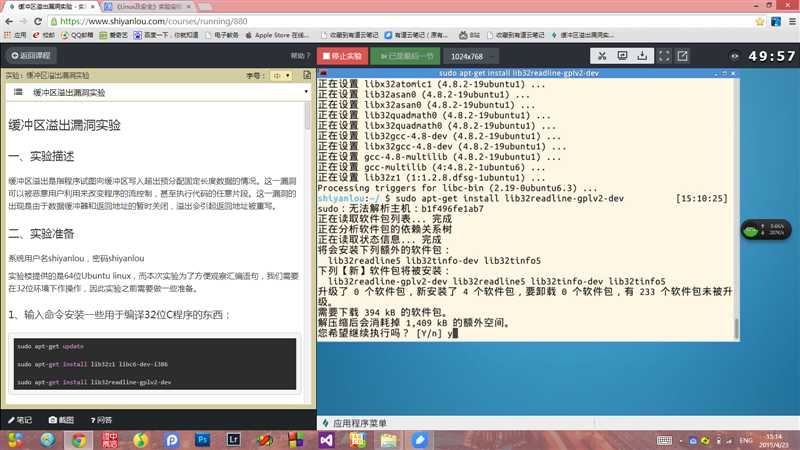This screenshot has width=800, height=450.
Task: Click the taskbar clock and date
Action: [774, 440]
